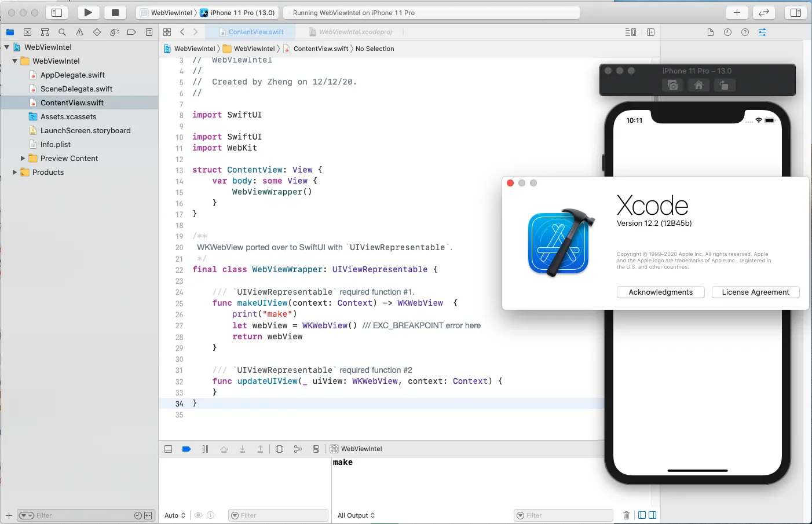Show the Issue navigator warning icon
The image size is (812, 524).
[x=79, y=32]
